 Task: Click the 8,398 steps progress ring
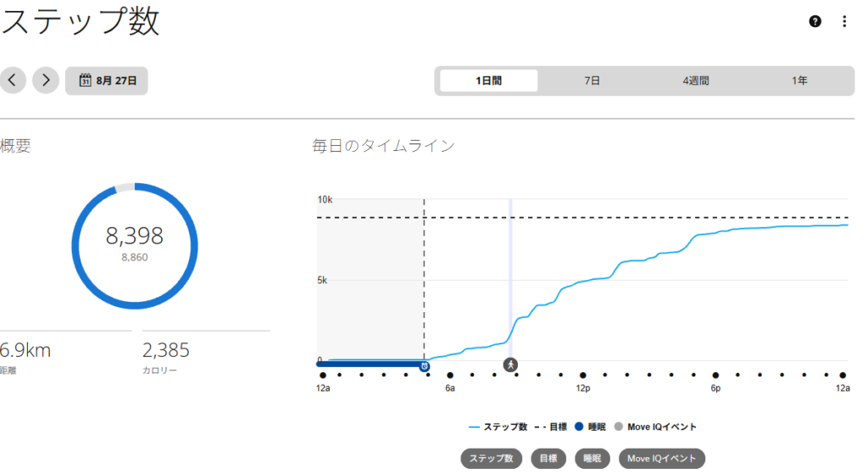[x=135, y=246]
